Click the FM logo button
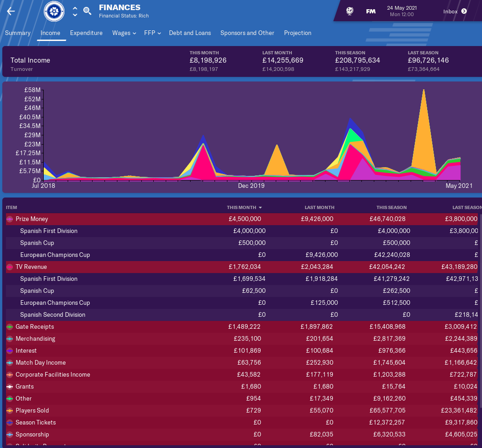This screenshot has width=482, height=448. click(371, 12)
